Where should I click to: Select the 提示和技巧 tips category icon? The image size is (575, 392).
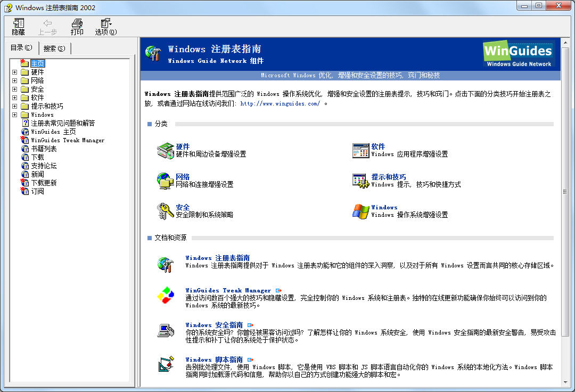tap(358, 181)
